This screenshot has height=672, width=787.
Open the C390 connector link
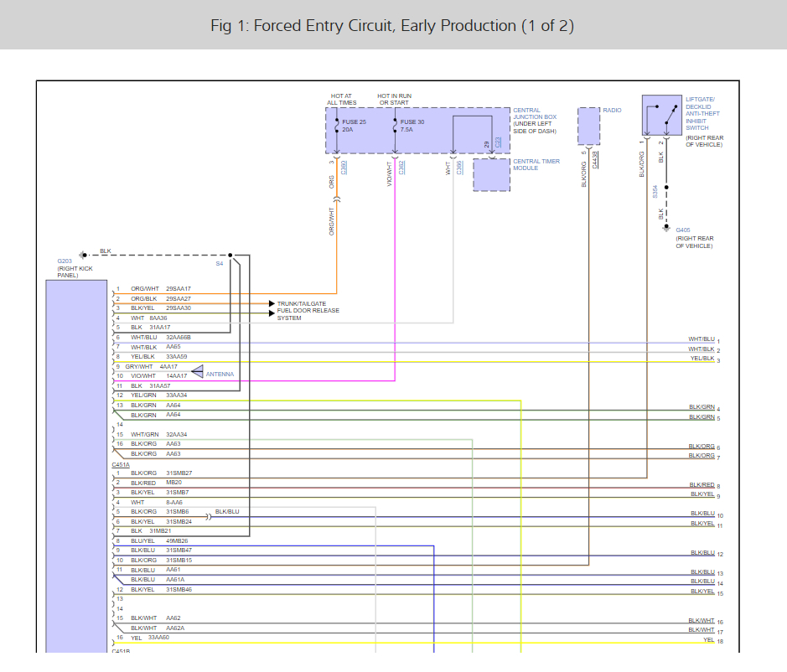344,167
